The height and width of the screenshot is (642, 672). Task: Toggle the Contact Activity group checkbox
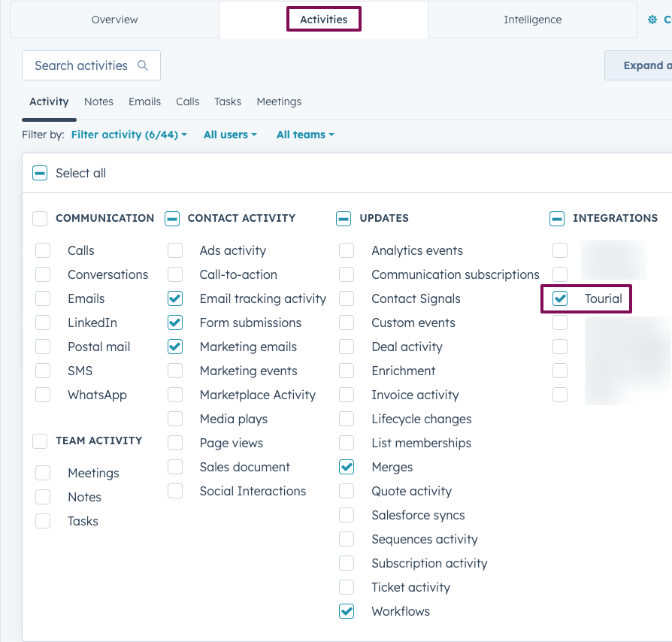pos(172,219)
